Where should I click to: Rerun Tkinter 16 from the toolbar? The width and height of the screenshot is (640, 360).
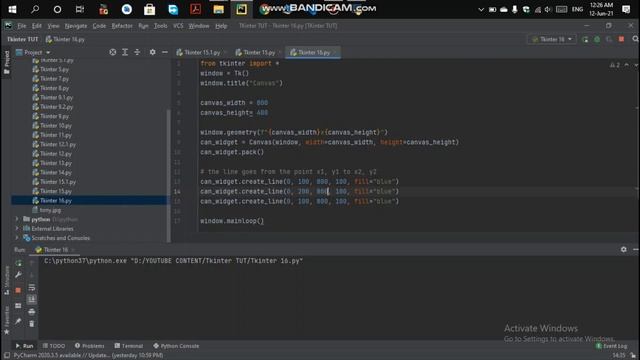point(585,39)
